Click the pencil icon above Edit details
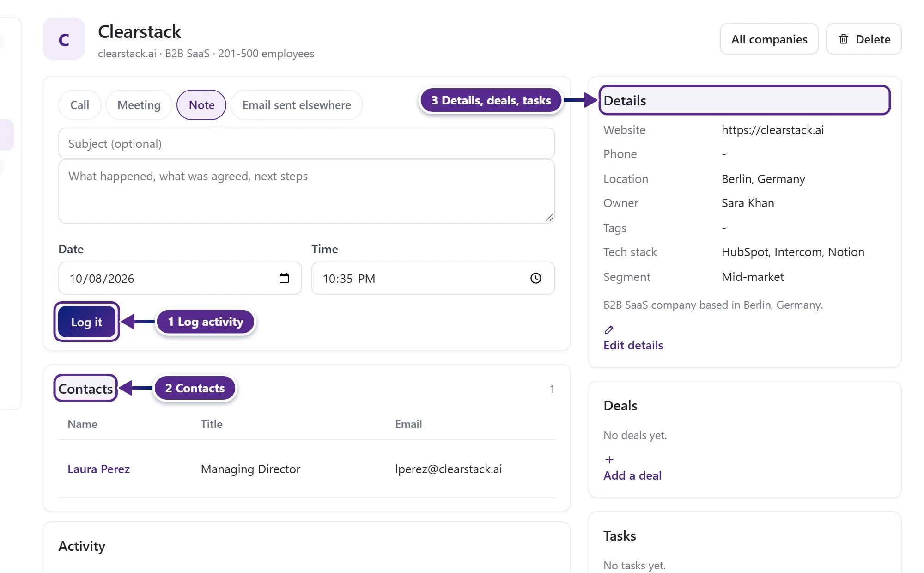Screen dimensions: 924x573 (x=609, y=330)
